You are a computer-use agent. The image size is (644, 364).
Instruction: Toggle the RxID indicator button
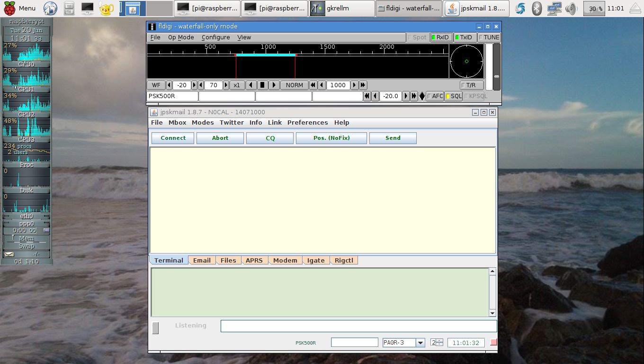pyautogui.click(x=440, y=37)
